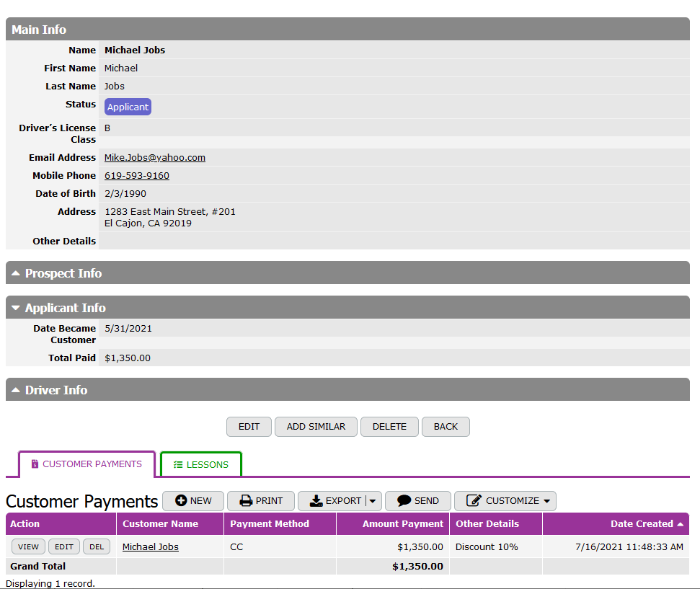Click the DEL button in payment row

(x=97, y=547)
